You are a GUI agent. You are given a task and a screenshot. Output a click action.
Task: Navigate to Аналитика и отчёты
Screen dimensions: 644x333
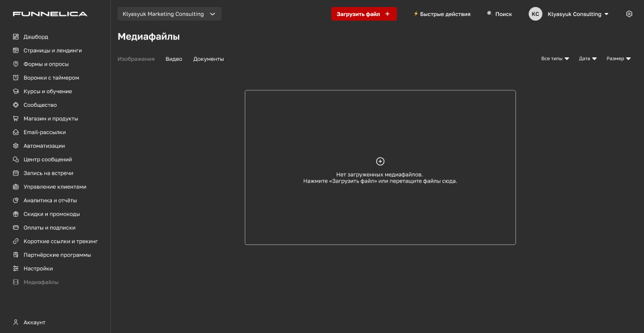pos(50,201)
